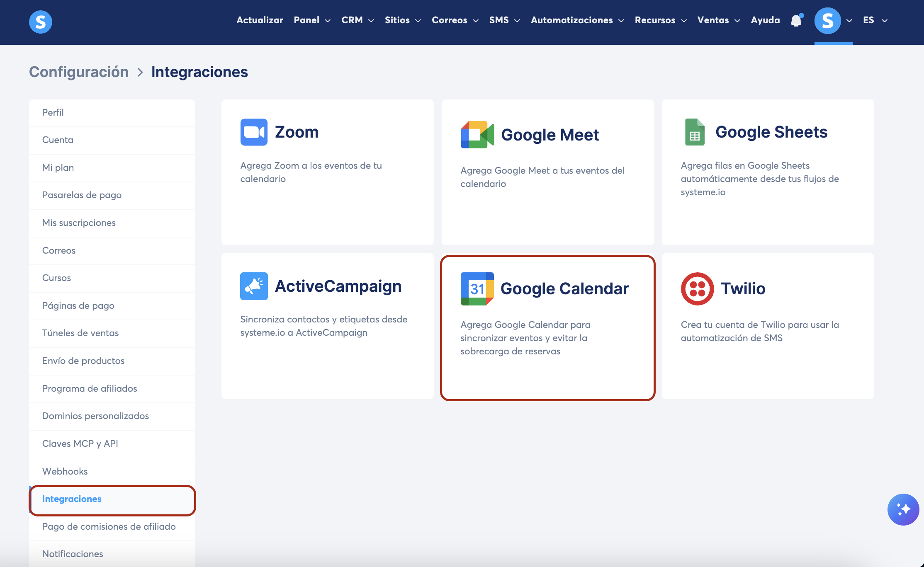Image resolution: width=924 pixels, height=567 pixels.
Task: Open the Google Meet integration title
Action: pos(550,135)
